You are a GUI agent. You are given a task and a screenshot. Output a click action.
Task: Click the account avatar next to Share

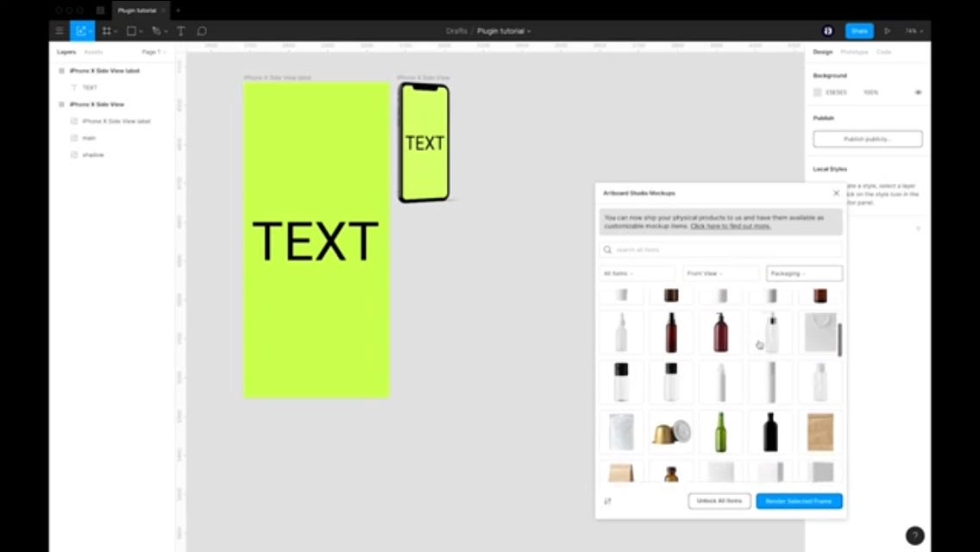pos(827,30)
